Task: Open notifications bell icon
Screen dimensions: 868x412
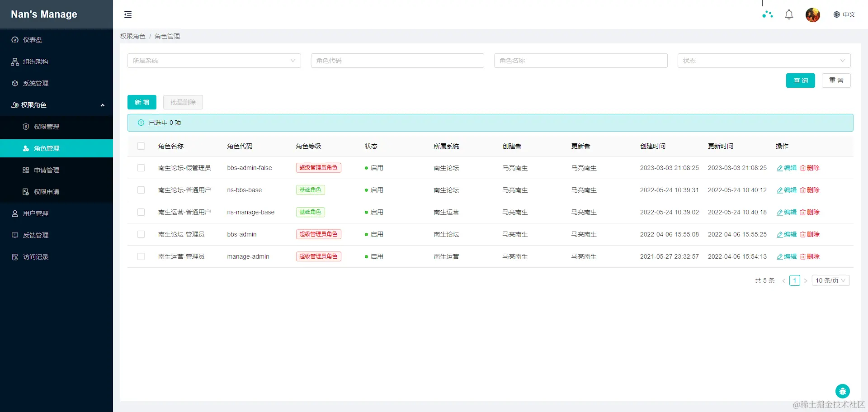Action: tap(789, 14)
